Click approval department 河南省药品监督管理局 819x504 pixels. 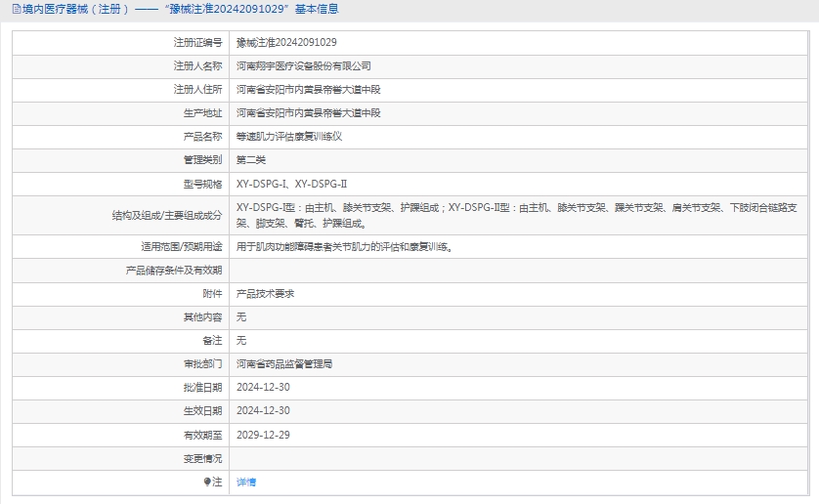tap(284, 364)
